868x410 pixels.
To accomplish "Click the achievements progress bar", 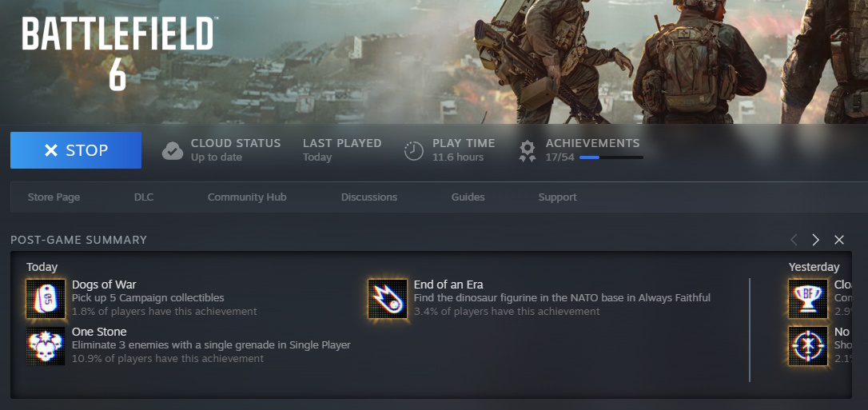I will click(x=611, y=157).
